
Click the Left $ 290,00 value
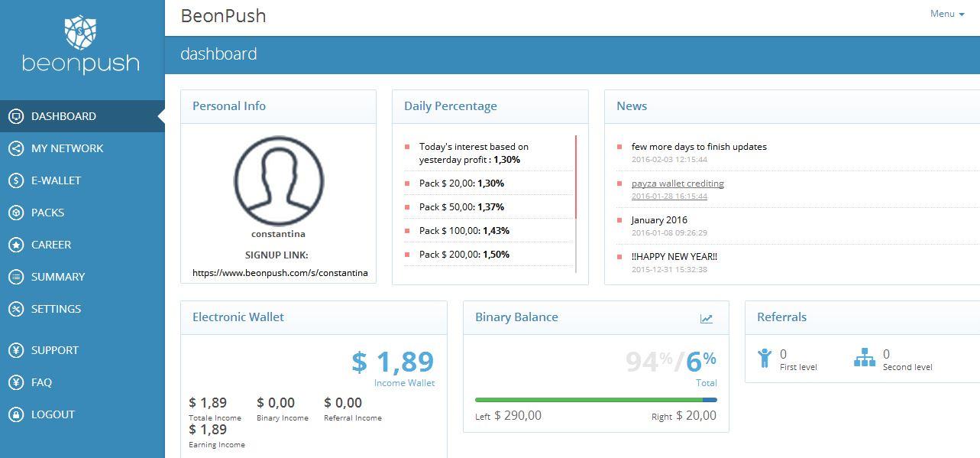(x=518, y=416)
